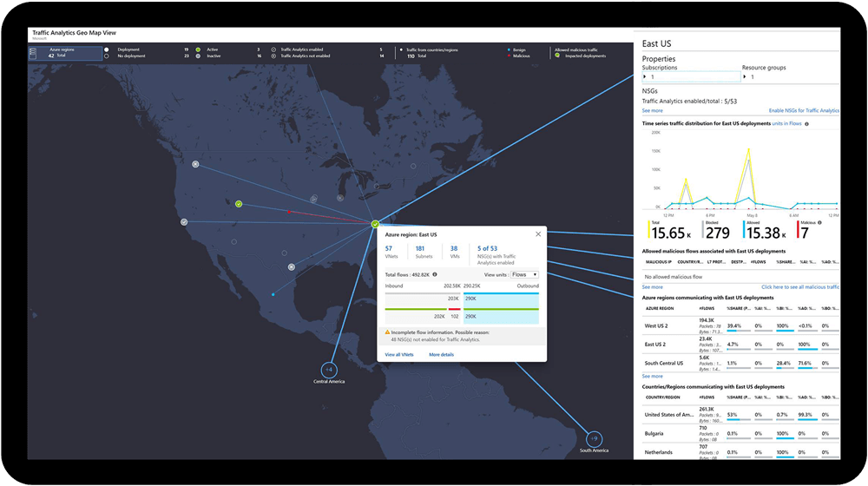
Task: Click the info icon beside units in Flows
Action: click(806, 124)
